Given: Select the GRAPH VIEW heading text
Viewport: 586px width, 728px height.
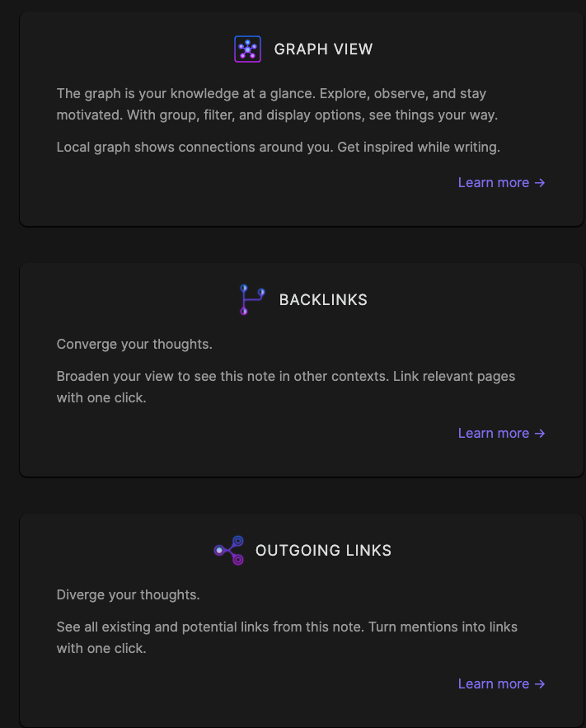Looking at the screenshot, I should [x=323, y=49].
